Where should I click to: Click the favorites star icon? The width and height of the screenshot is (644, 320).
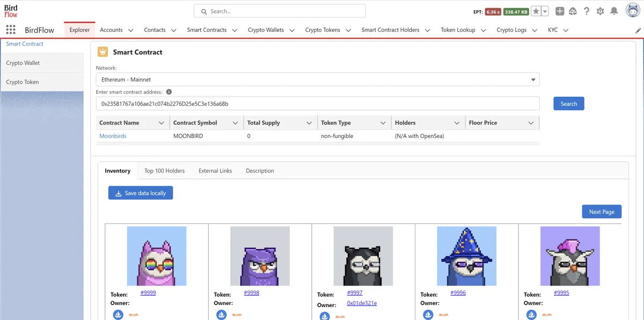pos(536,11)
